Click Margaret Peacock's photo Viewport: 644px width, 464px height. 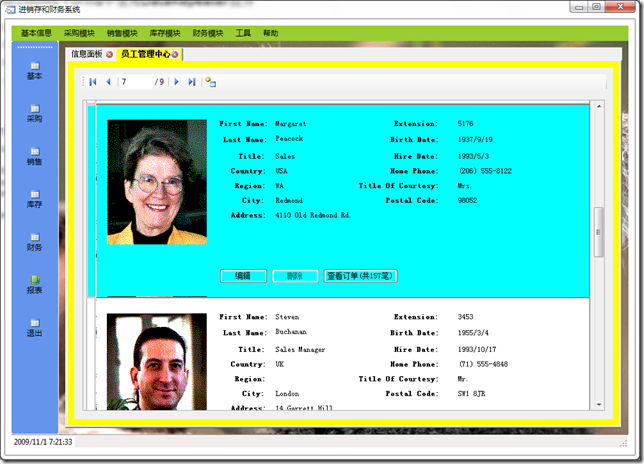pos(157,182)
